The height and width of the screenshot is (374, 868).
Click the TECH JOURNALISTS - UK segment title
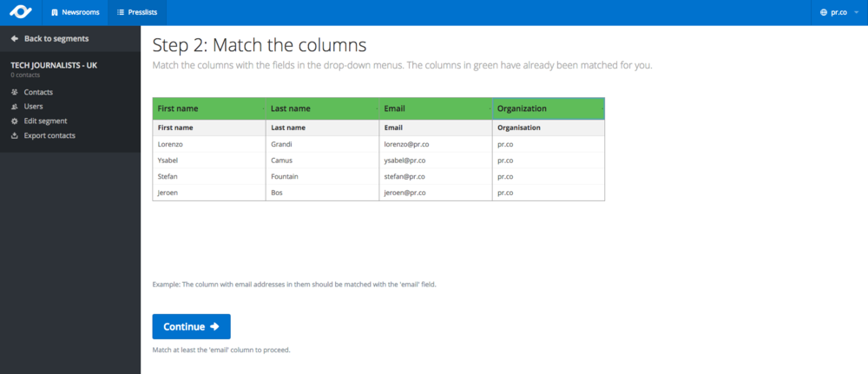coord(54,65)
